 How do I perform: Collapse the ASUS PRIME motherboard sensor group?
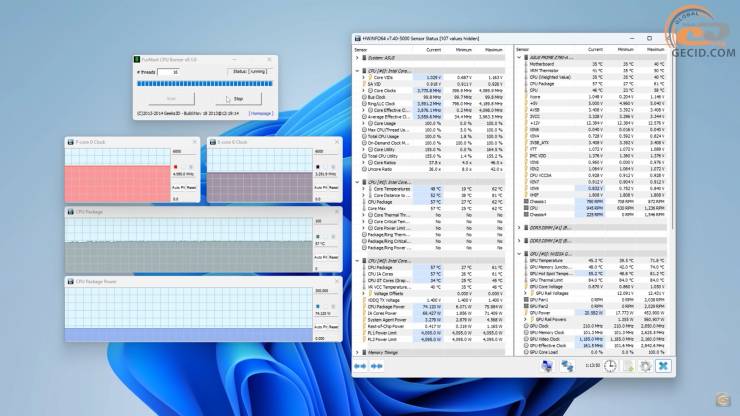519,57
